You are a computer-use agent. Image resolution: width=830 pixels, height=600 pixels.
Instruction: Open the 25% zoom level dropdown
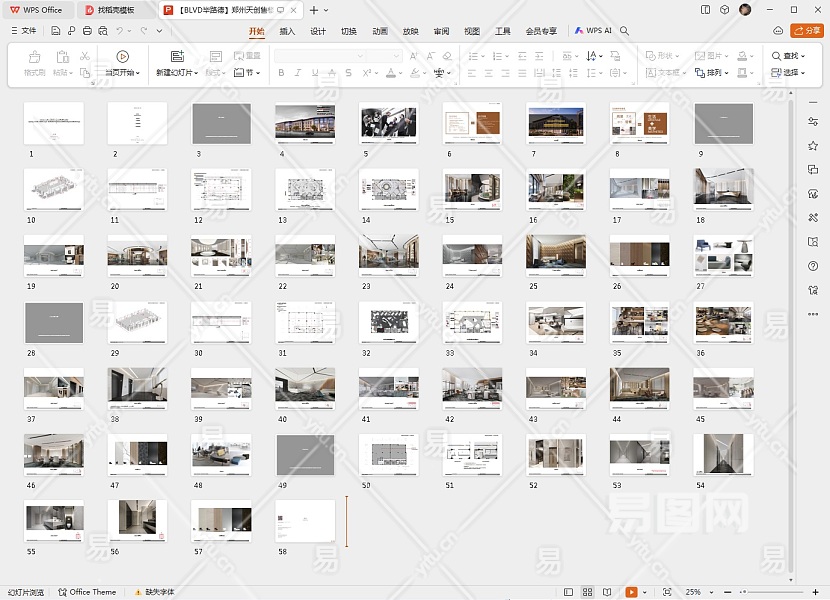pyautogui.click(x=696, y=592)
